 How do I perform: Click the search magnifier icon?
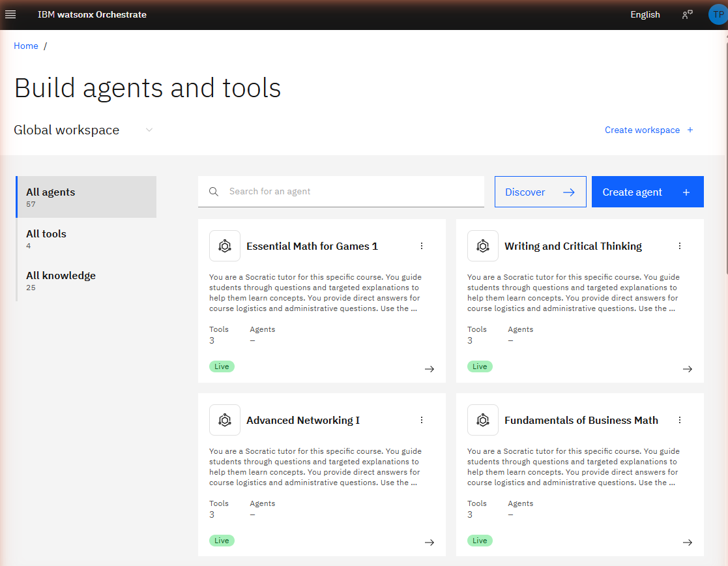214,192
